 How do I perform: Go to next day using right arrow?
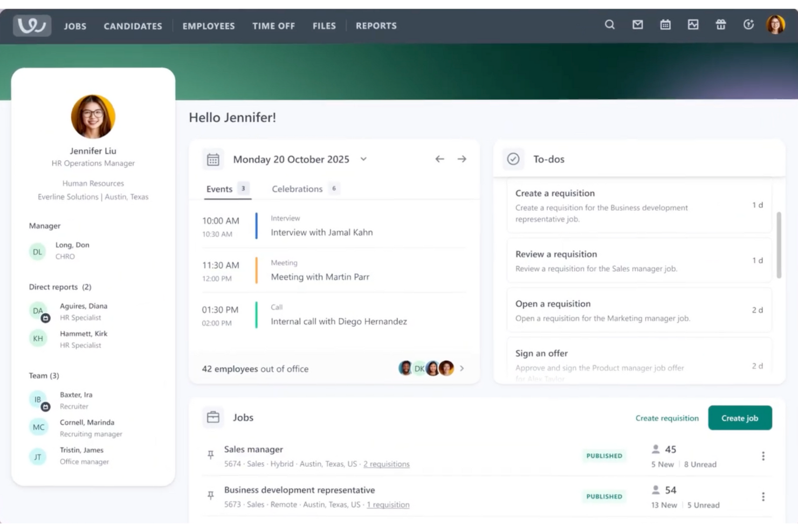coord(462,158)
